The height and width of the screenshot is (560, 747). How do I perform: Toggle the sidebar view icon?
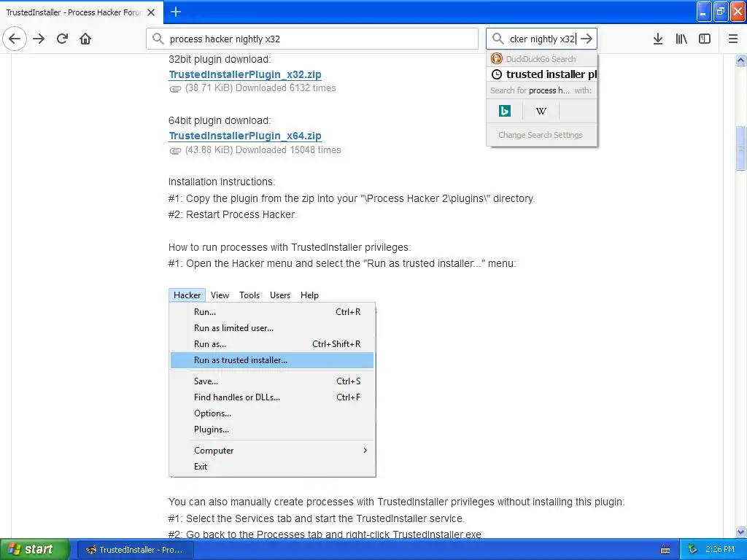(705, 39)
